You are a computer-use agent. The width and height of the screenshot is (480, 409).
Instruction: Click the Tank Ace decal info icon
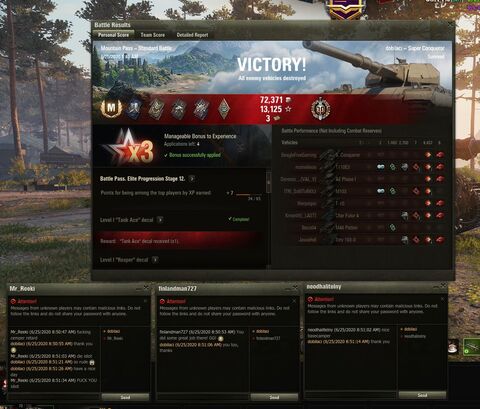click(x=160, y=220)
